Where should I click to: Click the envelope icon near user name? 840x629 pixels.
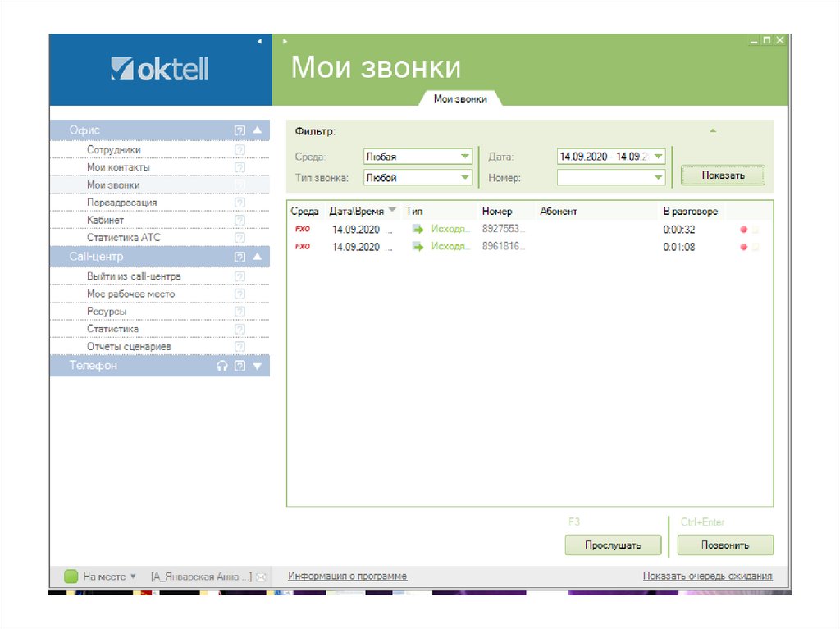pos(261,577)
